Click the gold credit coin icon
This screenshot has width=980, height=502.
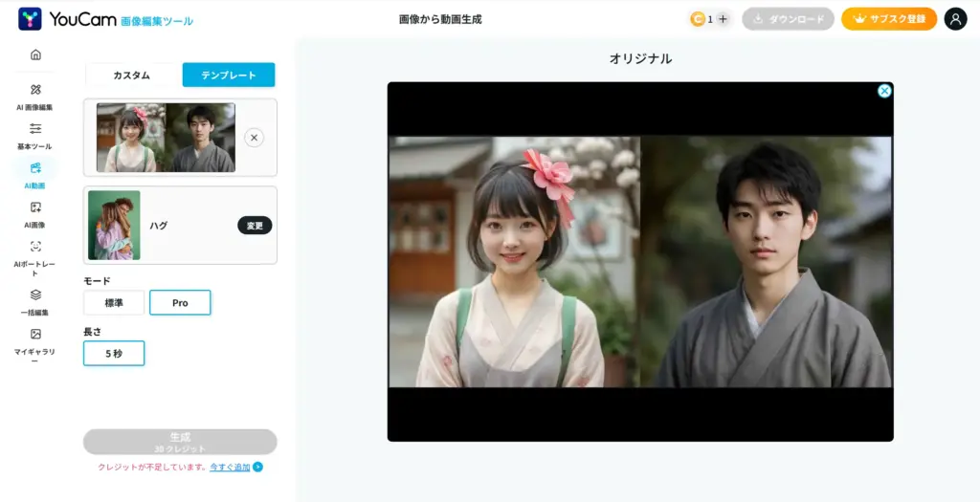tap(698, 19)
